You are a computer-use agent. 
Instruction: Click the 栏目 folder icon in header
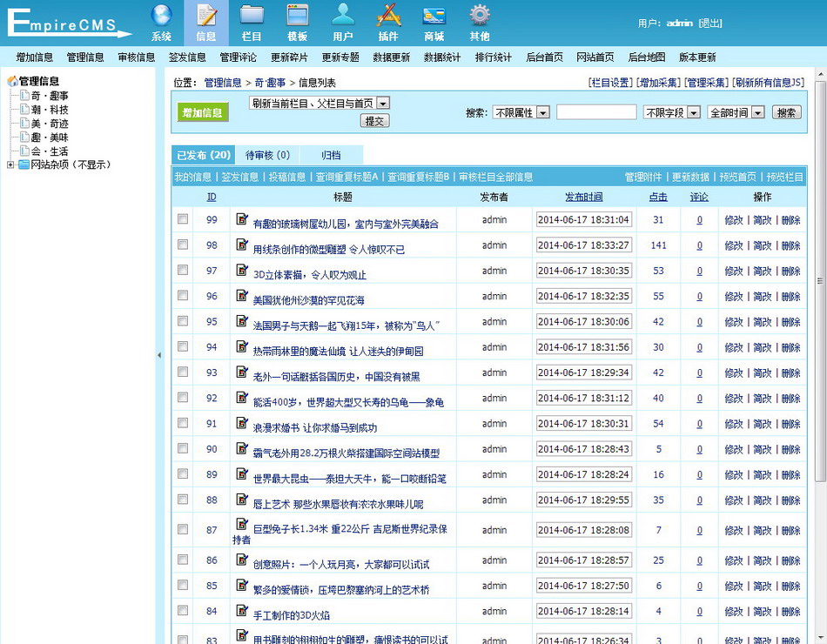pyautogui.click(x=252, y=17)
